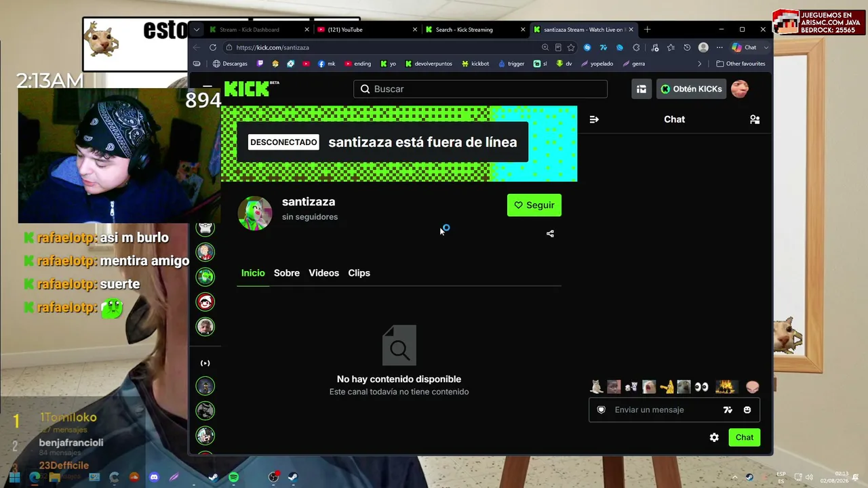Toggle the Kick sidebar hamburger menu

(x=208, y=87)
